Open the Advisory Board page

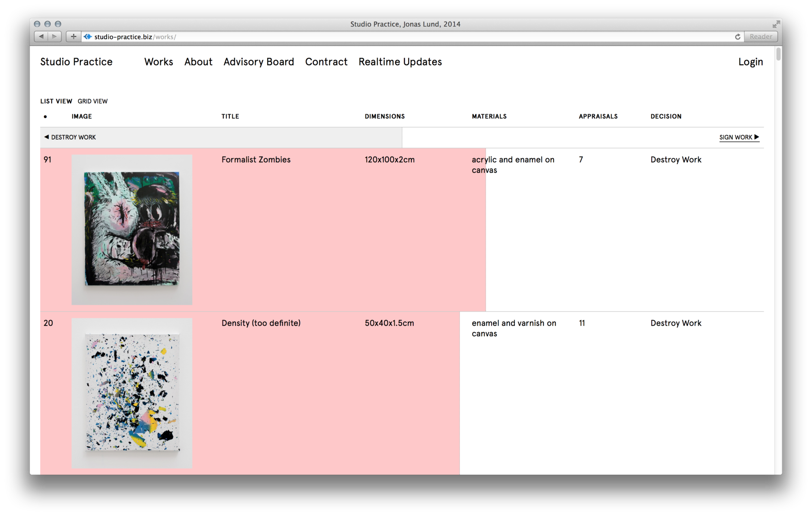tap(259, 62)
